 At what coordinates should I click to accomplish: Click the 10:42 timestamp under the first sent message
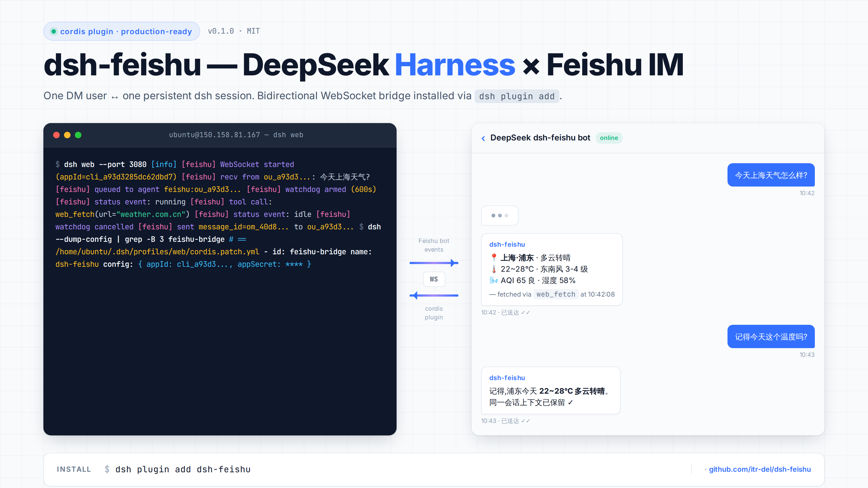pos(807,193)
